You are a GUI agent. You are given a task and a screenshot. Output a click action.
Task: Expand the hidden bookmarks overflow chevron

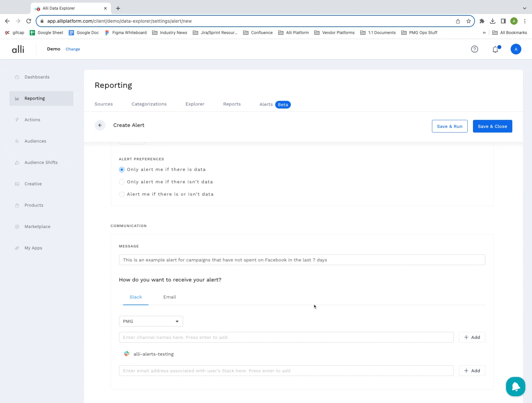[x=484, y=33]
